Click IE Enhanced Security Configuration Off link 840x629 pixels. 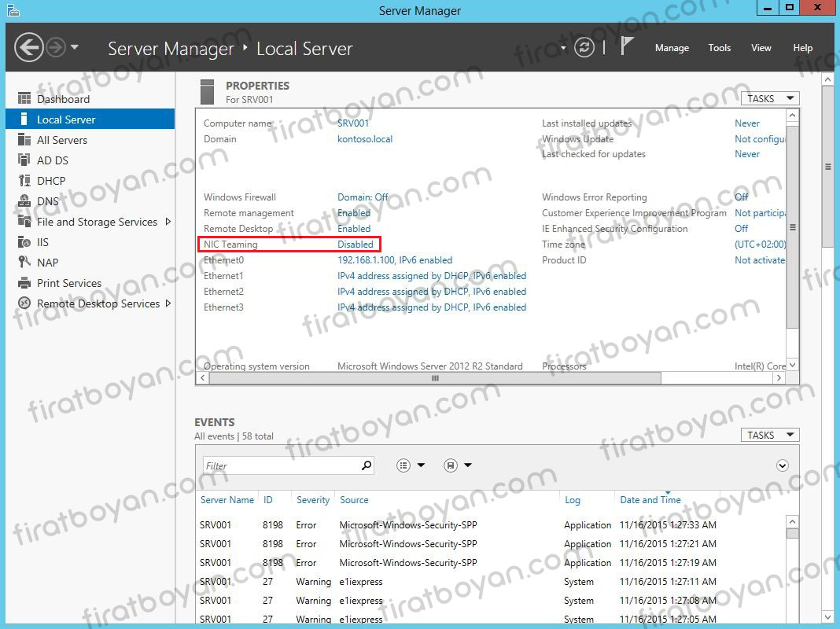pos(742,229)
